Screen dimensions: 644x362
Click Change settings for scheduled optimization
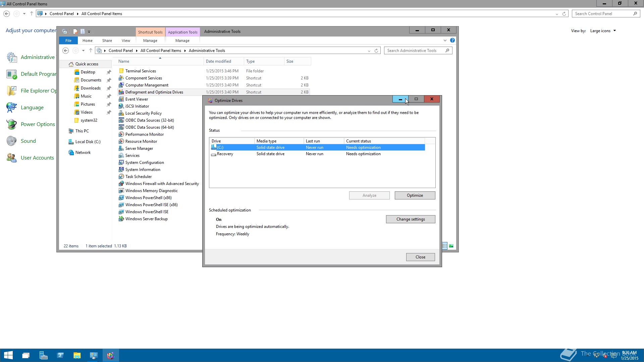[411, 219]
